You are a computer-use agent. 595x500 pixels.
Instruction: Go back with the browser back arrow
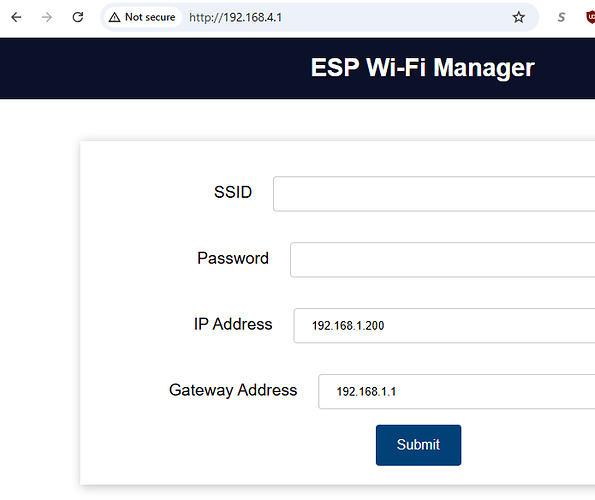coord(16,17)
